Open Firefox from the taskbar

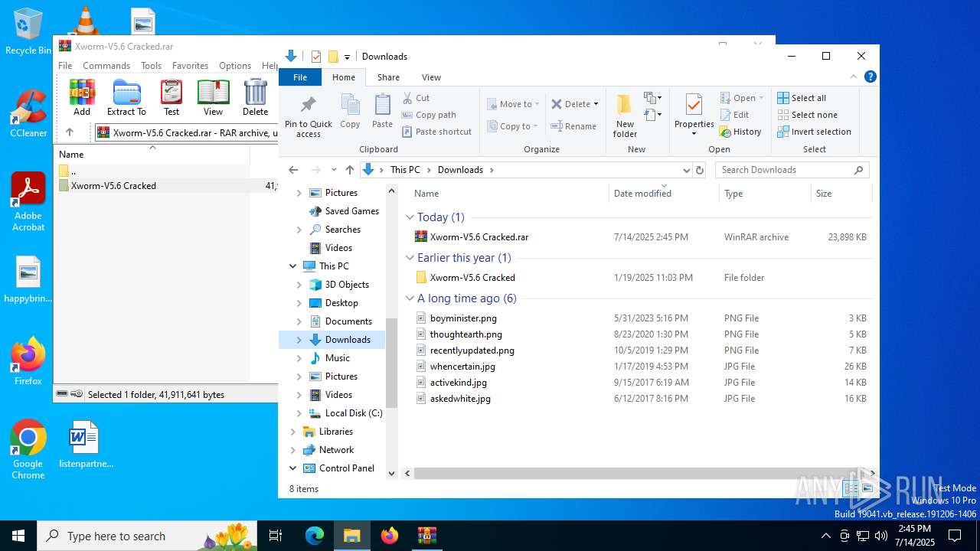click(x=390, y=536)
